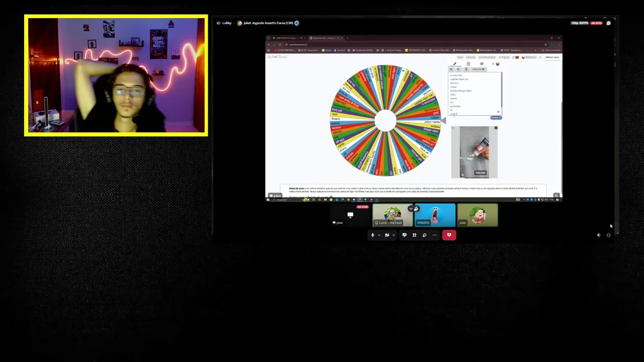The image size is (644, 362).
Task: Open the camera options arrow
Action: click(393, 235)
